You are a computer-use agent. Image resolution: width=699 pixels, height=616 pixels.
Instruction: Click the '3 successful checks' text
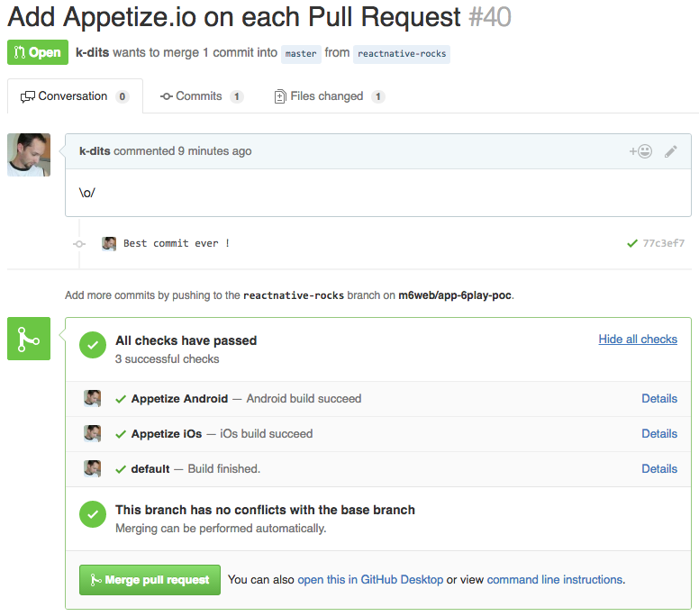[168, 359]
